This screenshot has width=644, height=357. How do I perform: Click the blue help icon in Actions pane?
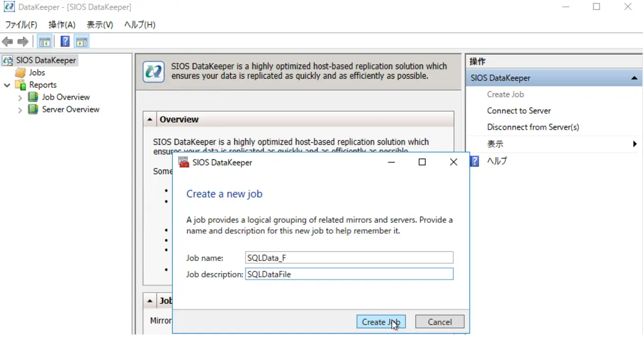[x=475, y=161]
